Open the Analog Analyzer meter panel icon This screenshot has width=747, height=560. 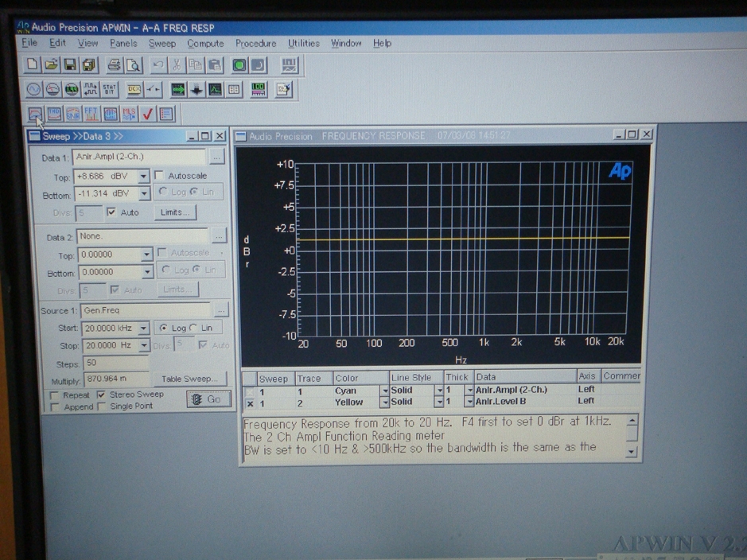(x=53, y=89)
